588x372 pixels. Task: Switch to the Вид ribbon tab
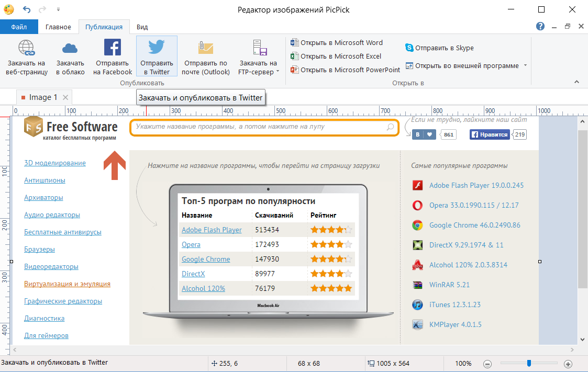coord(142,27)
